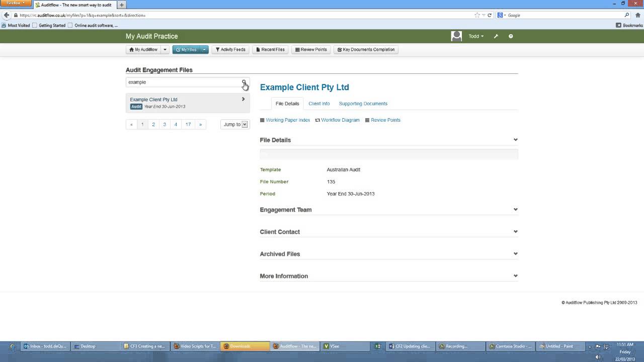Open Activity Feeds
Screen dimensions: 644x362
pos(230,49)
